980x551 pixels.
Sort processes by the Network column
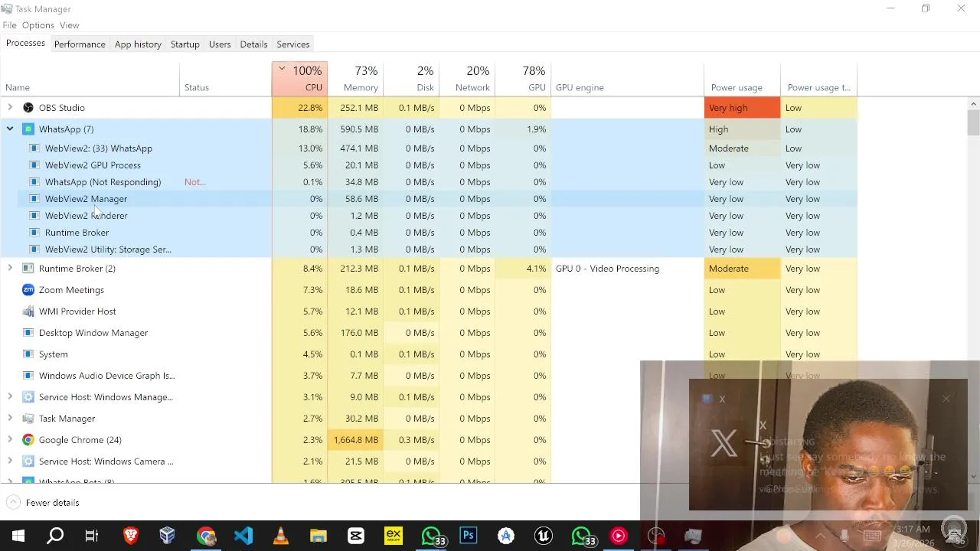tap(467, 79)
